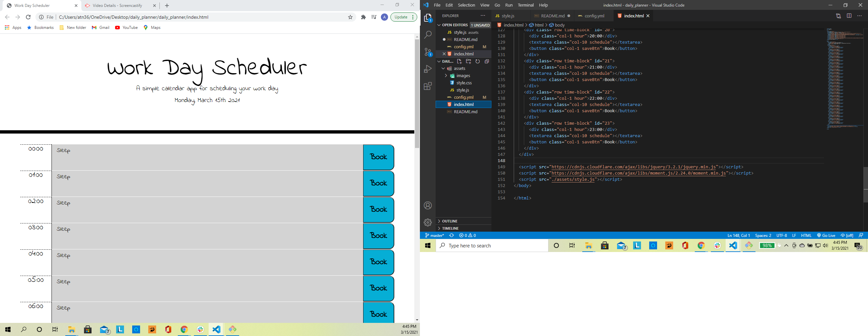Click the Update button in Chrome
Viewport: 868px width, 336px height.
[401, 17]
